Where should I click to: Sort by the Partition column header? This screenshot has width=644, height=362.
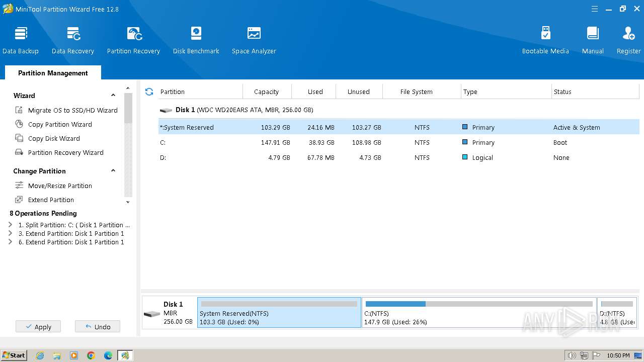200,92
